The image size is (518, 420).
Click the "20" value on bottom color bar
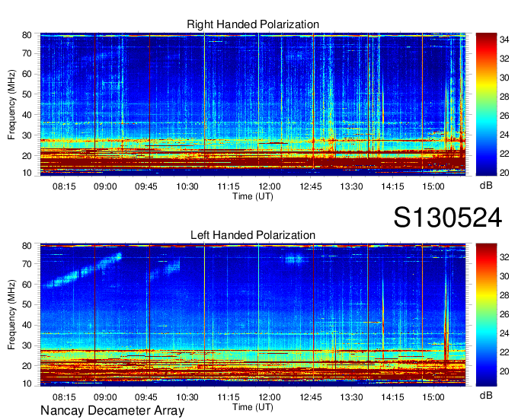pos(504,371)
